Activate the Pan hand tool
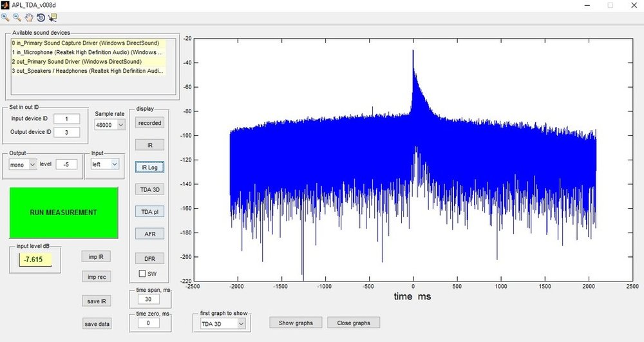The image size is (644, 342). [x=29, y=17]
